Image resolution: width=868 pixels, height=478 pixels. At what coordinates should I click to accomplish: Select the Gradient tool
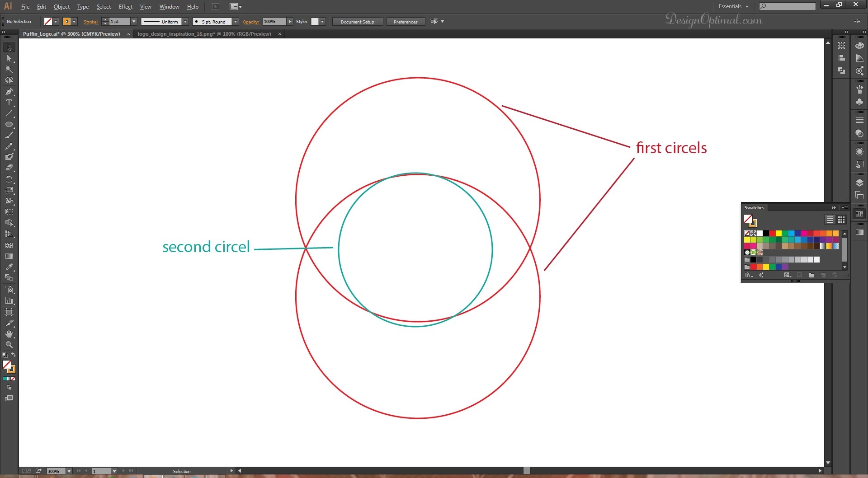click(9, 256)
